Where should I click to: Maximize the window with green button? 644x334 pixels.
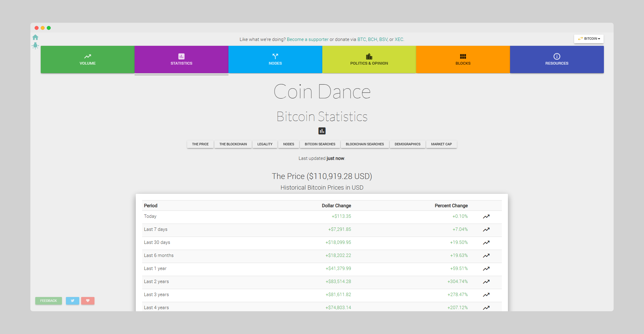(x=49, y=28)
